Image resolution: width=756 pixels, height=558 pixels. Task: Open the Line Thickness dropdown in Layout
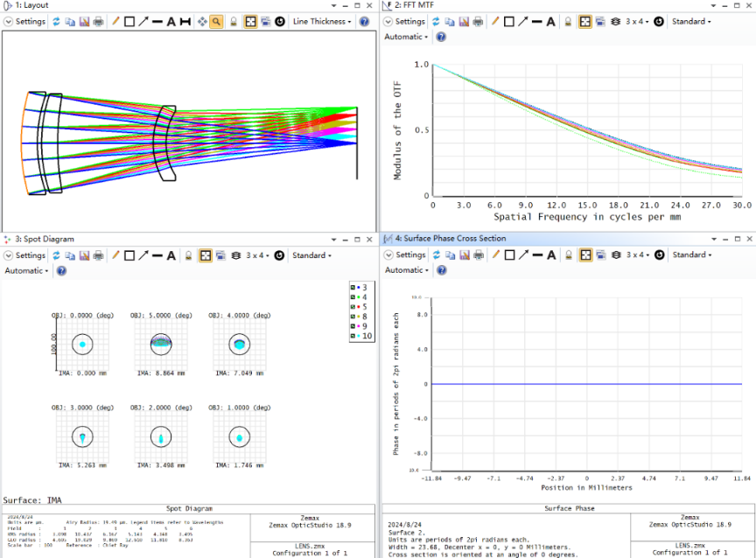(321, 21)
